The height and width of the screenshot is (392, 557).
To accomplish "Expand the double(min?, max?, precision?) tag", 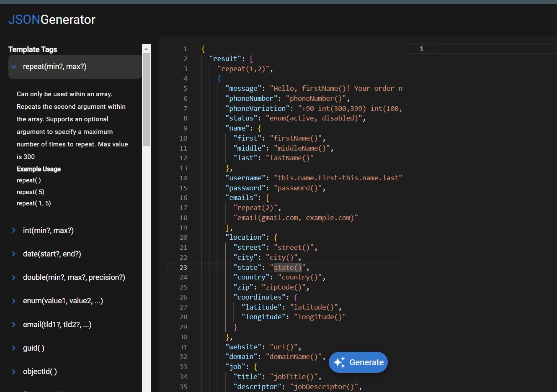I will click(75, 277).
